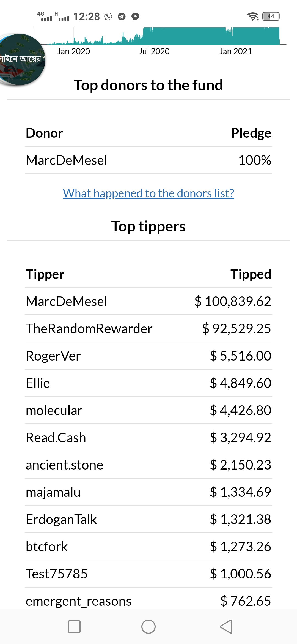This screenshot has height=644, width=297.
Task: Tap the Android back navigation triangle
Action: [226, 627]
